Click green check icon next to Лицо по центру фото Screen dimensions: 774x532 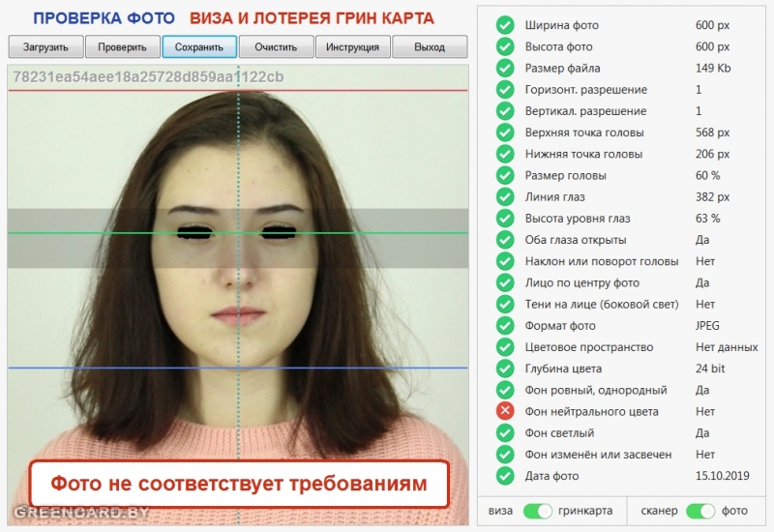tap(505, 282)
